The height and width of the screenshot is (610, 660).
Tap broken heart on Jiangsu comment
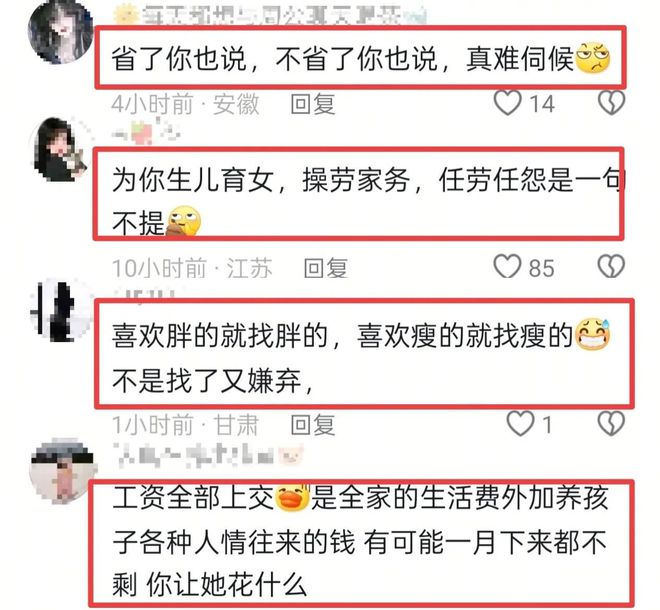(611, 266)
